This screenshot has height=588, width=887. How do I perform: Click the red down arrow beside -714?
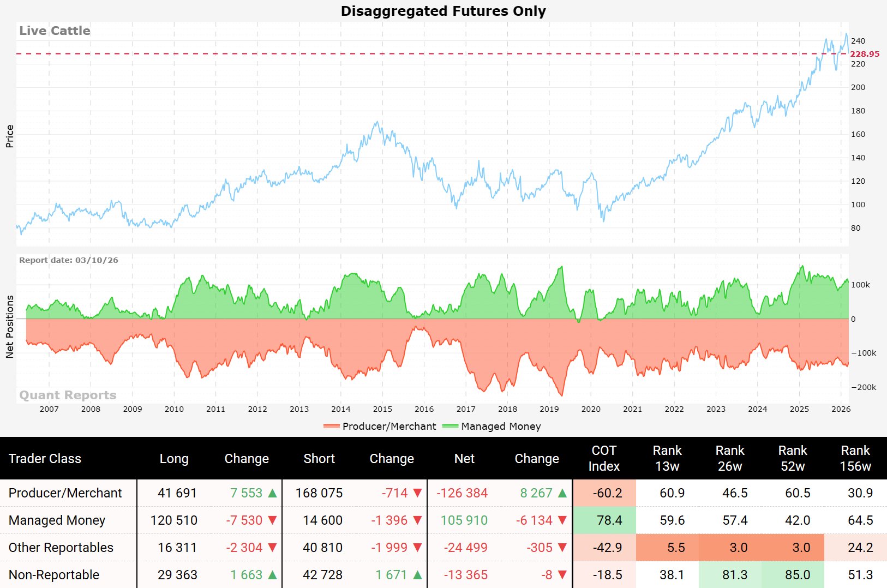click(418, 493)
